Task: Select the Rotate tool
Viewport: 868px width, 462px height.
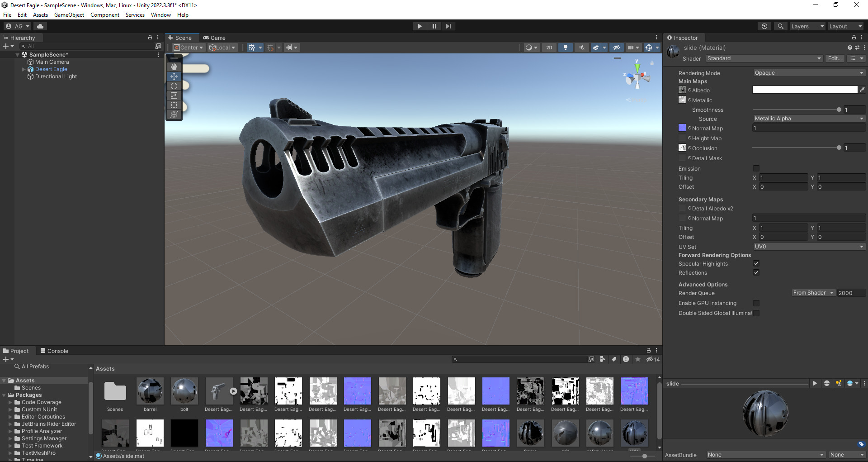Action: 174,86
